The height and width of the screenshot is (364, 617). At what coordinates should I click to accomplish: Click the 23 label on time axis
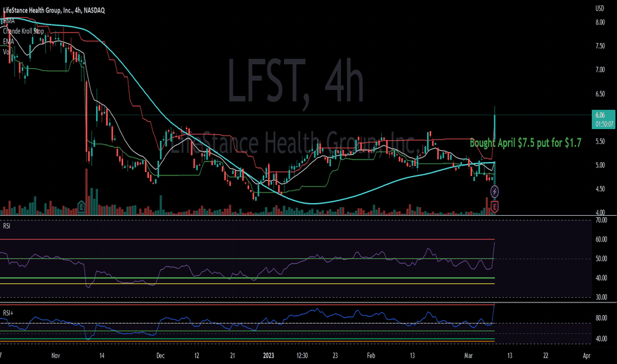point(335,356)
